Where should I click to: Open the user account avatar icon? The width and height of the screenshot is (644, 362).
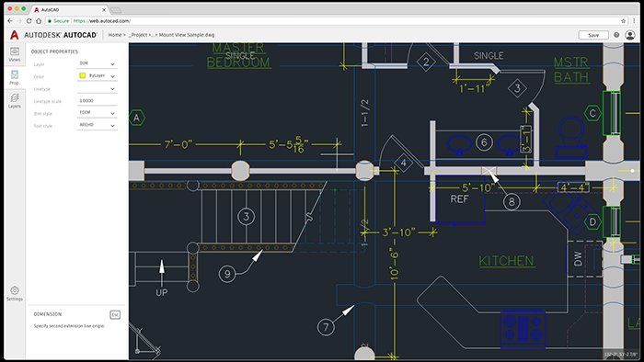(630, 35)
